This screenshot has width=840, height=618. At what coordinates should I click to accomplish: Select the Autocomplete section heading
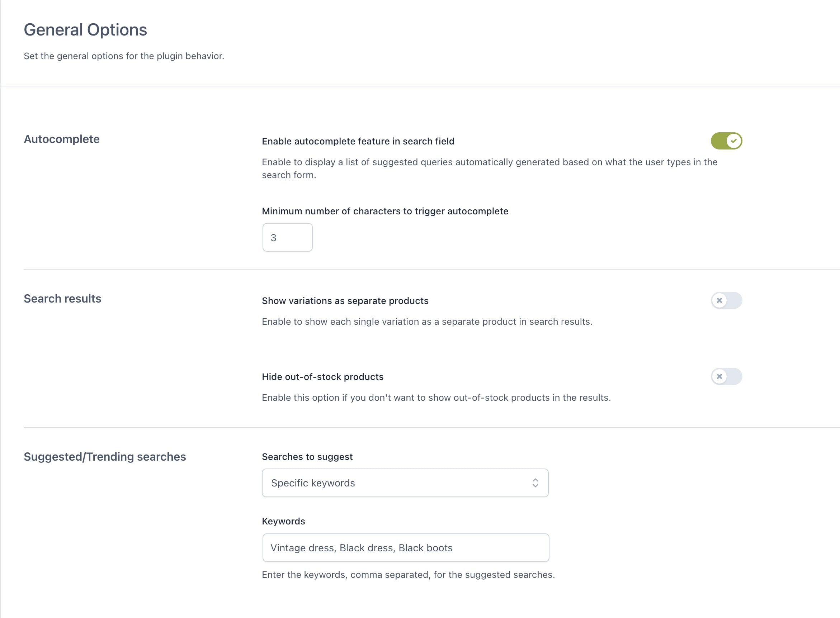[62, 139]
